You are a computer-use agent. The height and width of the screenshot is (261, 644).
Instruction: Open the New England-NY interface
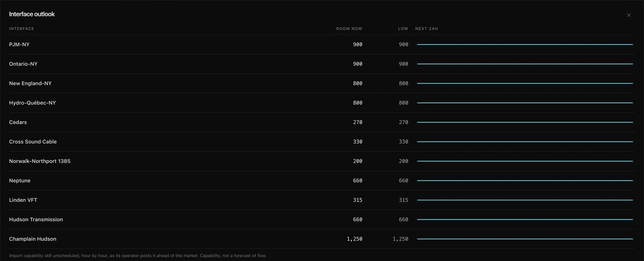(x=322, y=83)
